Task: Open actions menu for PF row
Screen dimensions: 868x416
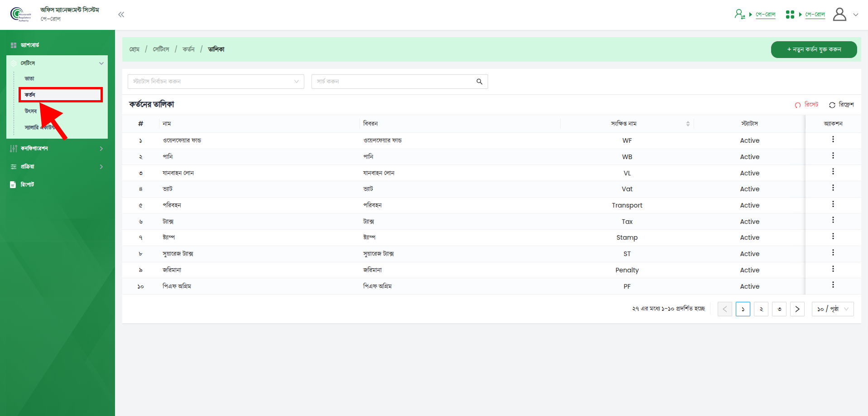Action: 833,285
